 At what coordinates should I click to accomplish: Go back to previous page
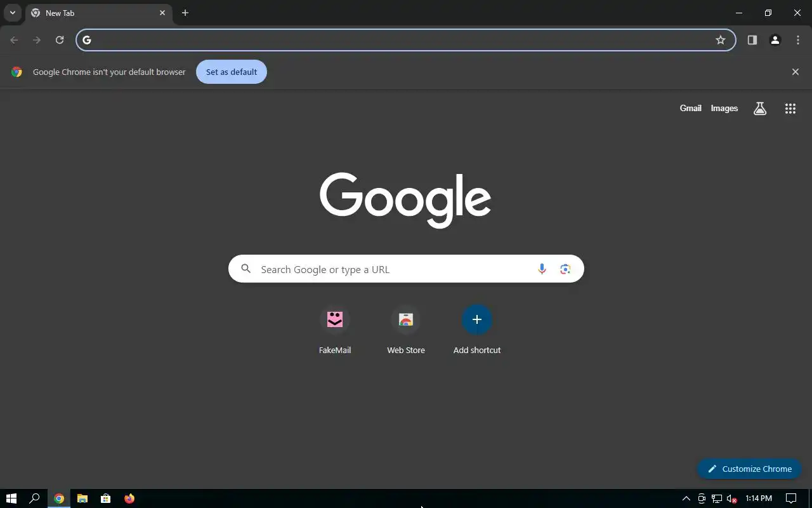coord(14,40)
